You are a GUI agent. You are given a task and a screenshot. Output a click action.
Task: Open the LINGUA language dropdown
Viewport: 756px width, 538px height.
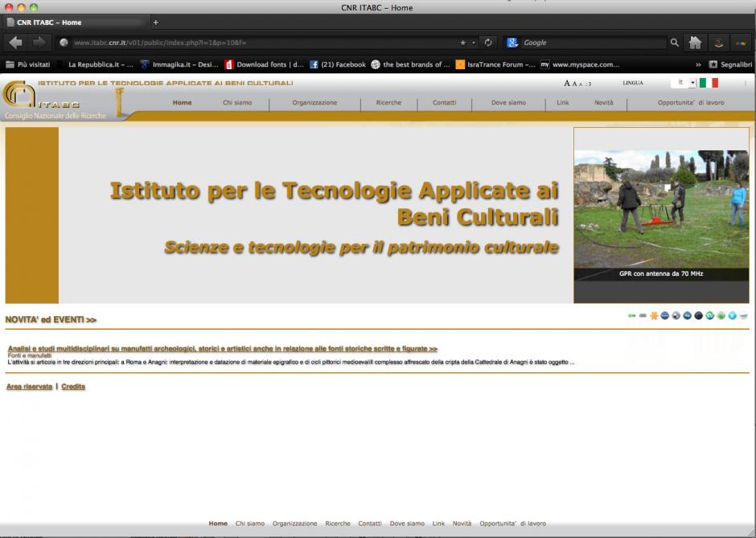click(683, 83)
